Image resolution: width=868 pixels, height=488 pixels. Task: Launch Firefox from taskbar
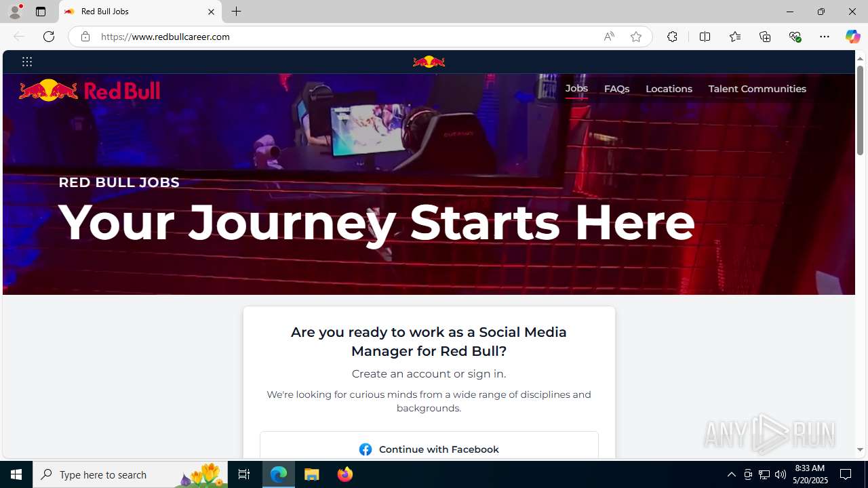coord(345,474)
